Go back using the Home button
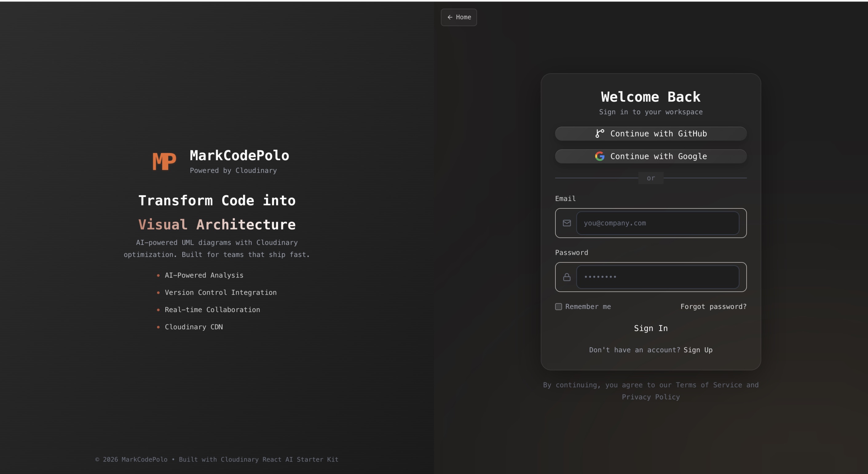 click(x=459, y=17)
